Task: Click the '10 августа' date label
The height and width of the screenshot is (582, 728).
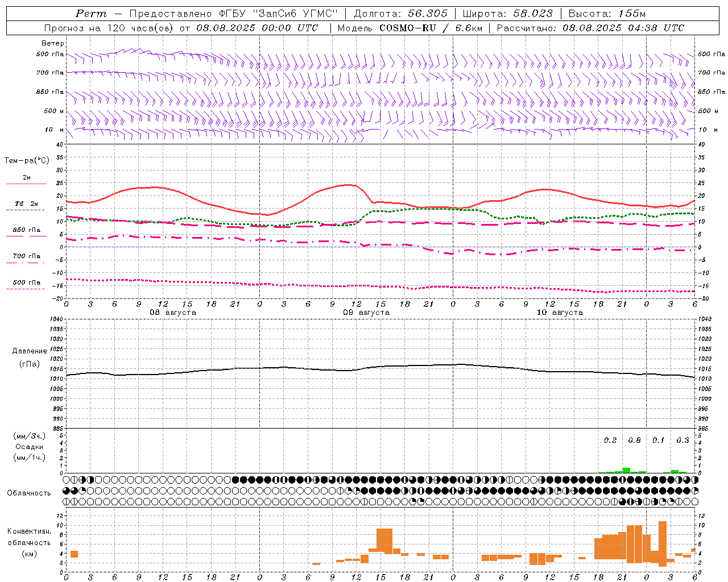Action: click(560, 312)
